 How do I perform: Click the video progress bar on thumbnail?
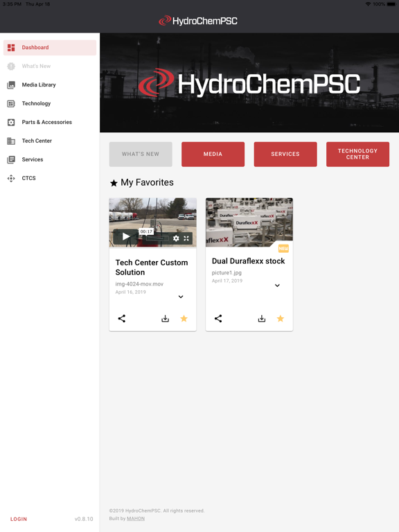click(x=157, y=238)
